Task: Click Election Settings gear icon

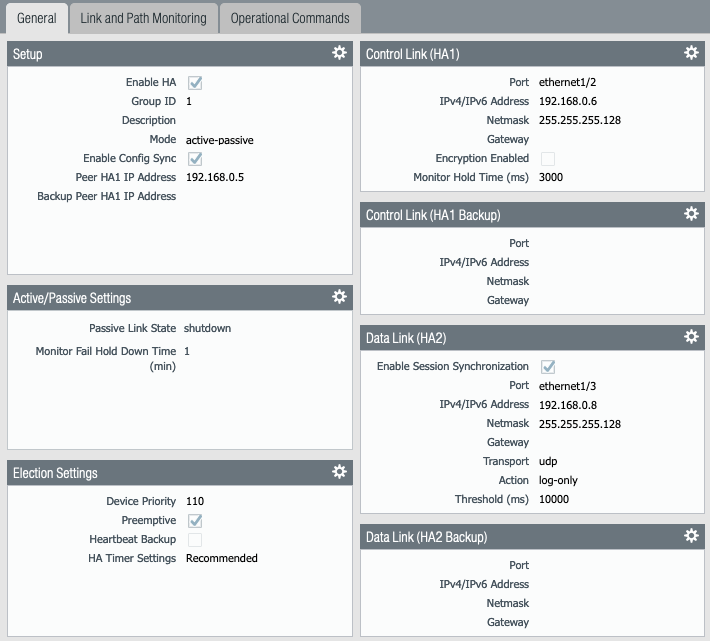Action: click(x=339, y=472)
